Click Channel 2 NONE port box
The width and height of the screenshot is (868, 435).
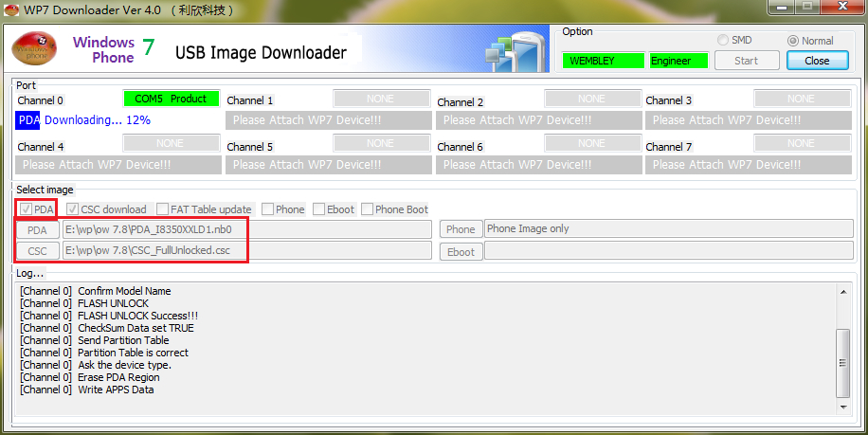[593, 99]
